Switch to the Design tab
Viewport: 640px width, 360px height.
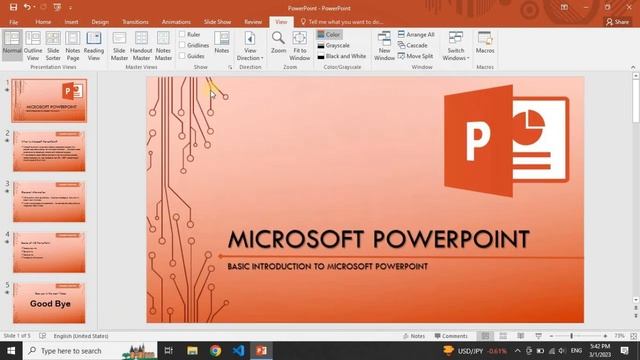point(100,22)
